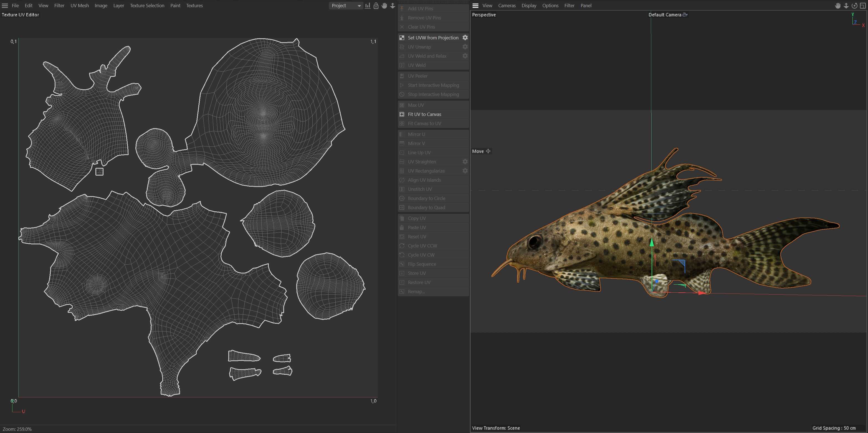Click Fit UV to Canvas command
This screenshot has height=433, width=868.
pos(424,114)
